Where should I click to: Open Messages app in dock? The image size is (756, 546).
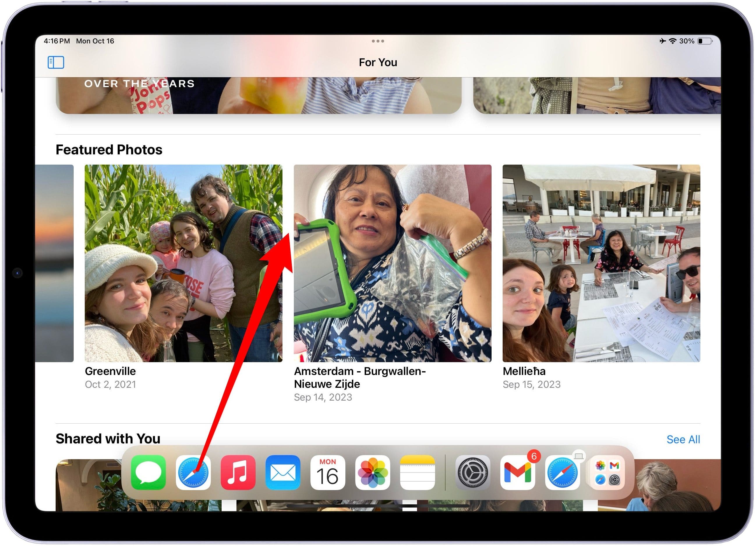click(x=148, y=472)
